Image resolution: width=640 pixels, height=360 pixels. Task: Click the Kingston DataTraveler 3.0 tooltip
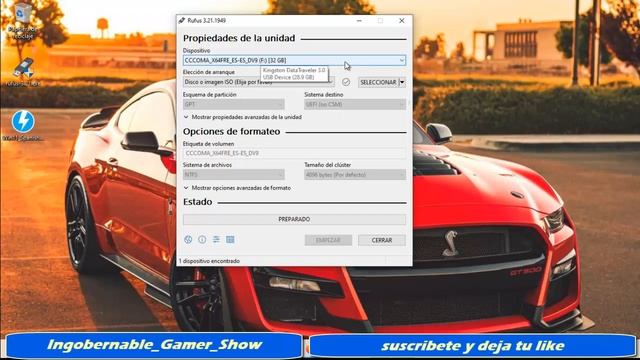294,73
